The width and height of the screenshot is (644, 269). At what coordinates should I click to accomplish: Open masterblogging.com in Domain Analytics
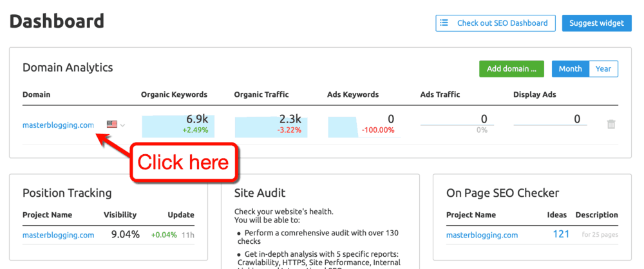(x=58, y=125)
